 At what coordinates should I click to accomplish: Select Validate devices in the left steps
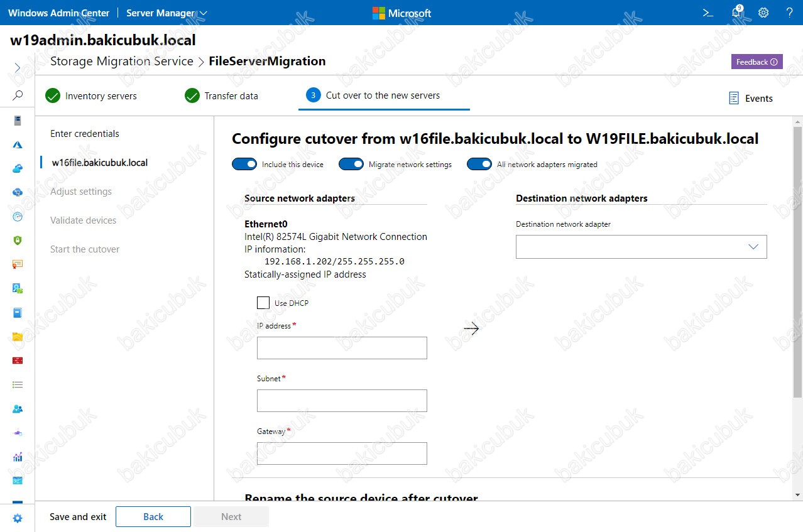[x=83, y=220]
